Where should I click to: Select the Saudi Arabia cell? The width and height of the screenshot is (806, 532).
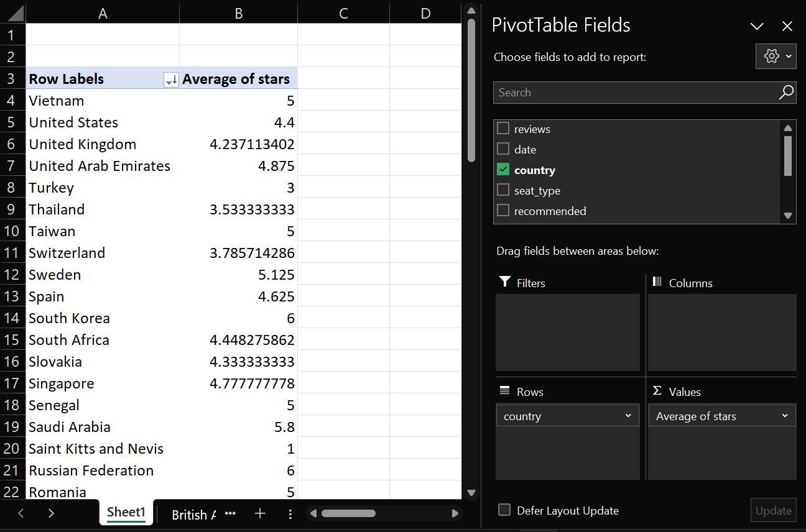[x=103, y=427]
